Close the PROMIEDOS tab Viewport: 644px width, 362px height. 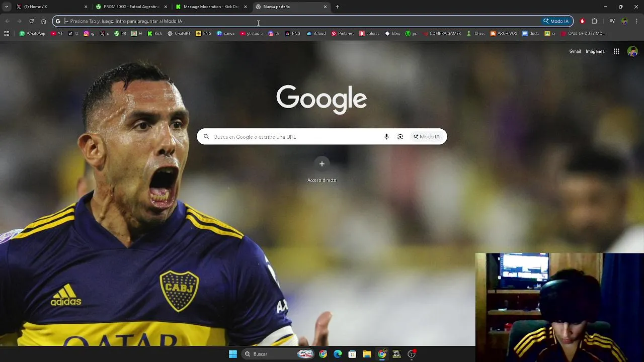click(x=166, y=7)
